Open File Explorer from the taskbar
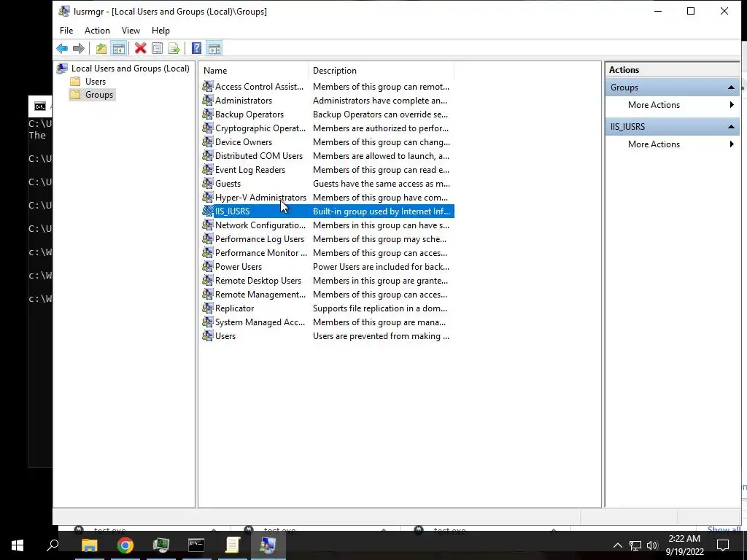This screenshot has height=560, width=747. pyautogui.click(x=90, y=545)
